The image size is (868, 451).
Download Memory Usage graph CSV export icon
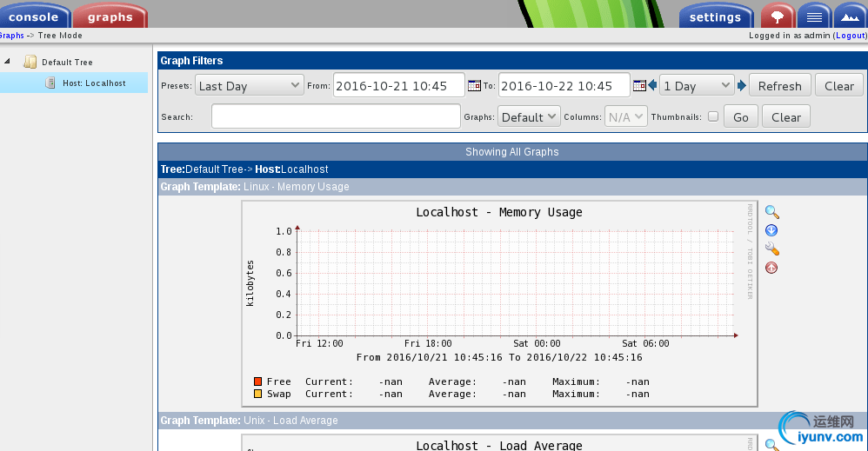[x=771, y=231]
